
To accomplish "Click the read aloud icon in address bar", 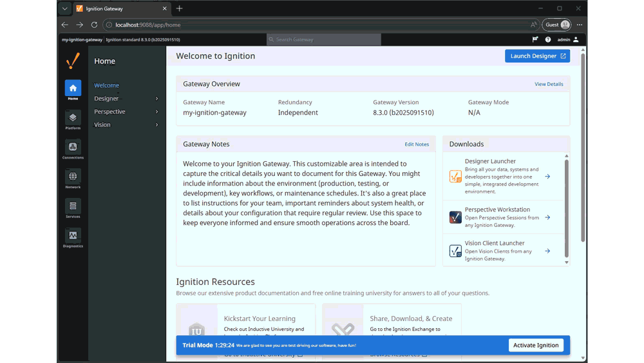I will pyautogui.click(x=533, y=25).
